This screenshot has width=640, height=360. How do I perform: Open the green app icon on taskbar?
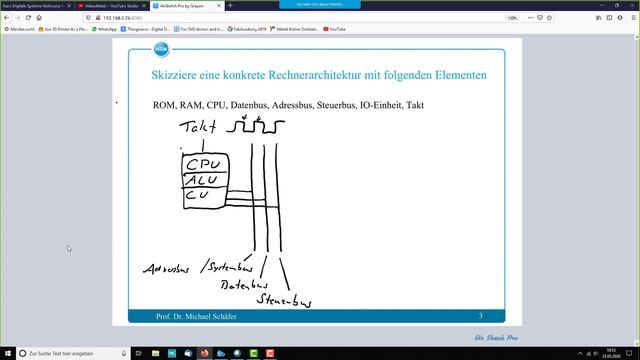click(x=253, y=353)
